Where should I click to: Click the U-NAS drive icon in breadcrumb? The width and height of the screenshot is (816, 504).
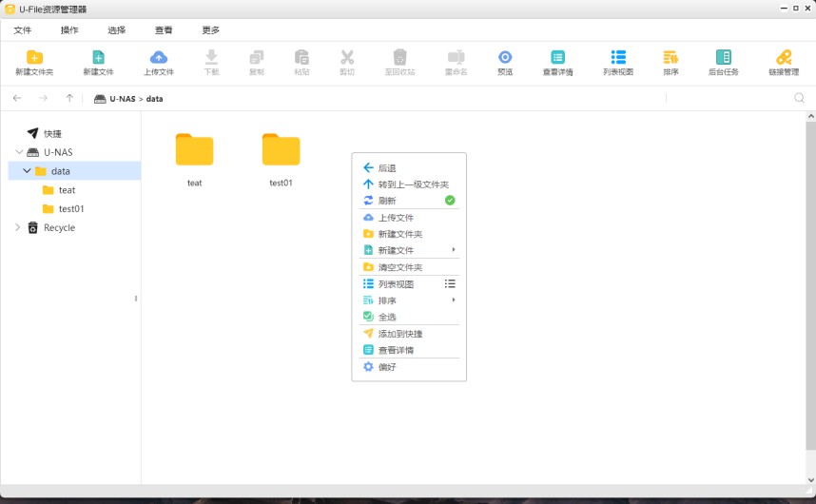[x=100, y=99]
